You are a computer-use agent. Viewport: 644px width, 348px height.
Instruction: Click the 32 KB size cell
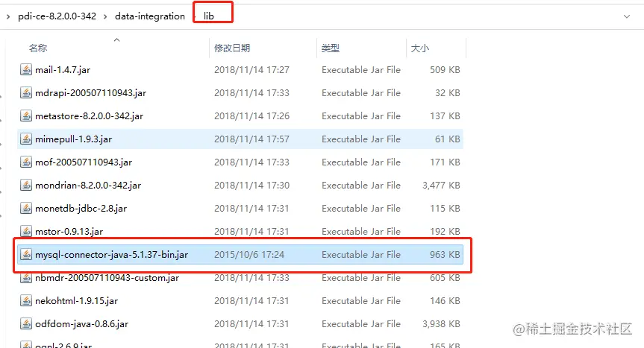(447, 93)
